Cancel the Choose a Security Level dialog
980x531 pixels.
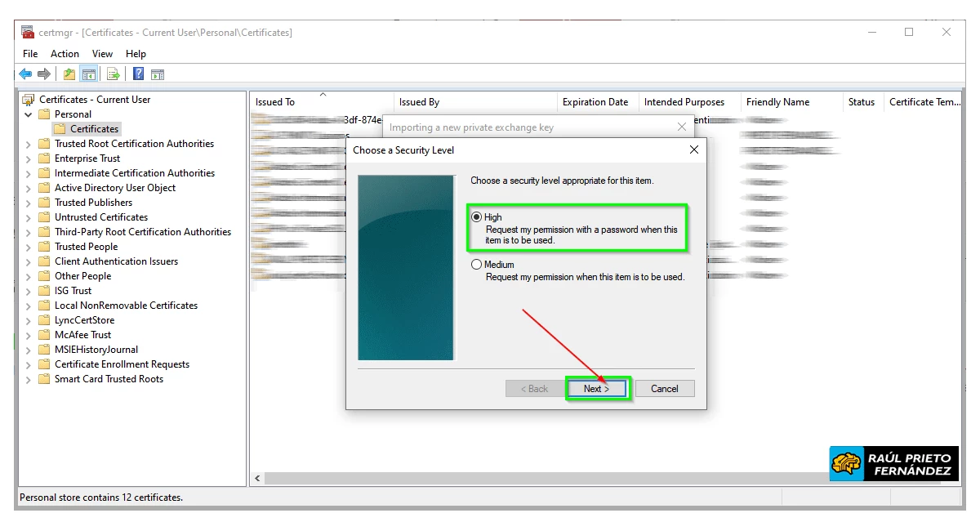tap(664, 389)
